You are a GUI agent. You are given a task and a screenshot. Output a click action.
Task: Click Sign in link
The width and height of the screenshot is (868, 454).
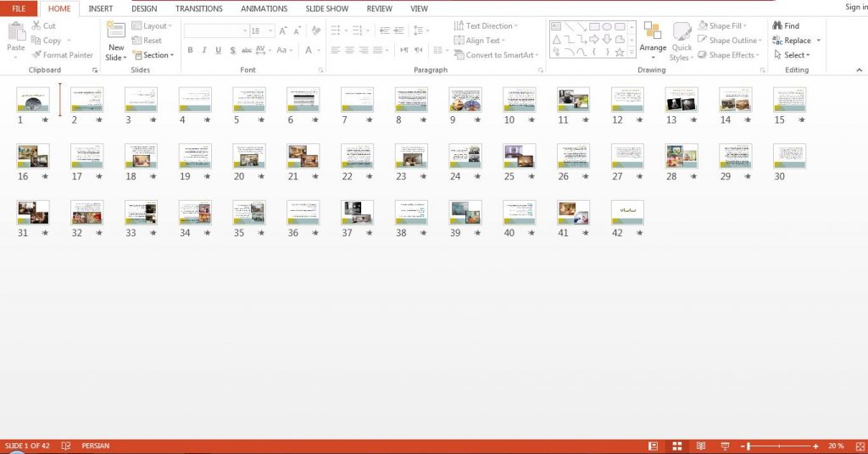pos(856,7)
